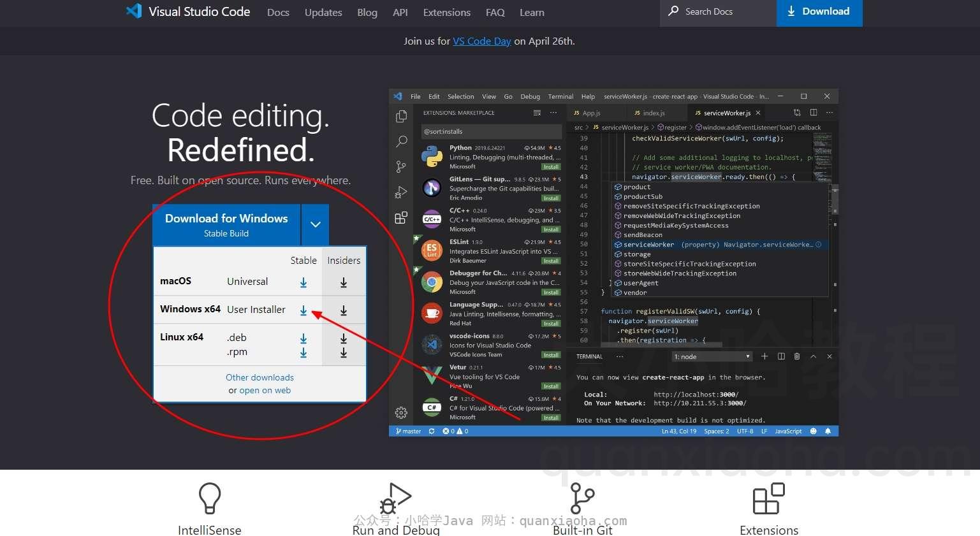Download Windows x64 User Installer Stable
980x536 pixels.
pyautogui.click(x=304, y=310)
